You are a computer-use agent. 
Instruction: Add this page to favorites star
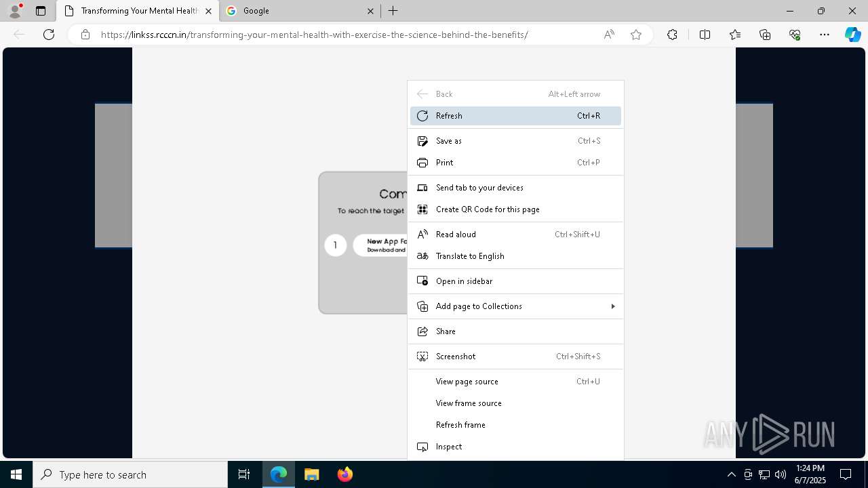(x=636, y=35)
